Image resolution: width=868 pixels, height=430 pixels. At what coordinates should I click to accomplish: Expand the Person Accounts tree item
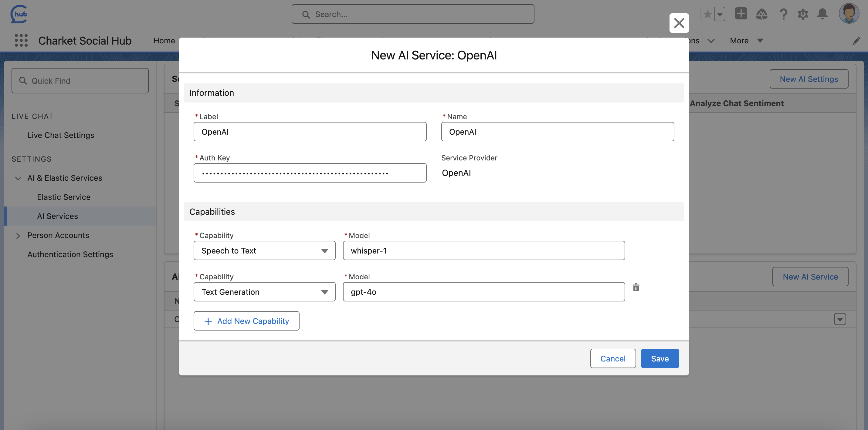click(x=18, y=236)
